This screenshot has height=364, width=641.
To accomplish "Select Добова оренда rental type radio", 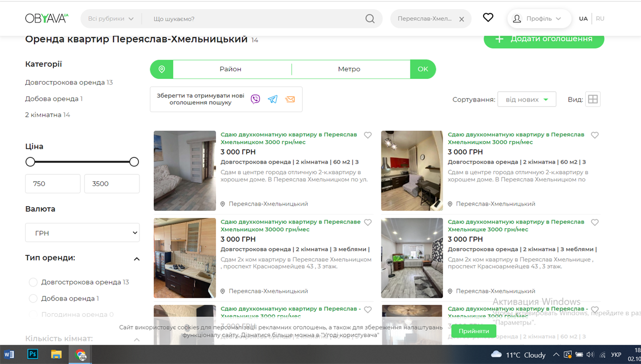I will click(x=33, y=298).
